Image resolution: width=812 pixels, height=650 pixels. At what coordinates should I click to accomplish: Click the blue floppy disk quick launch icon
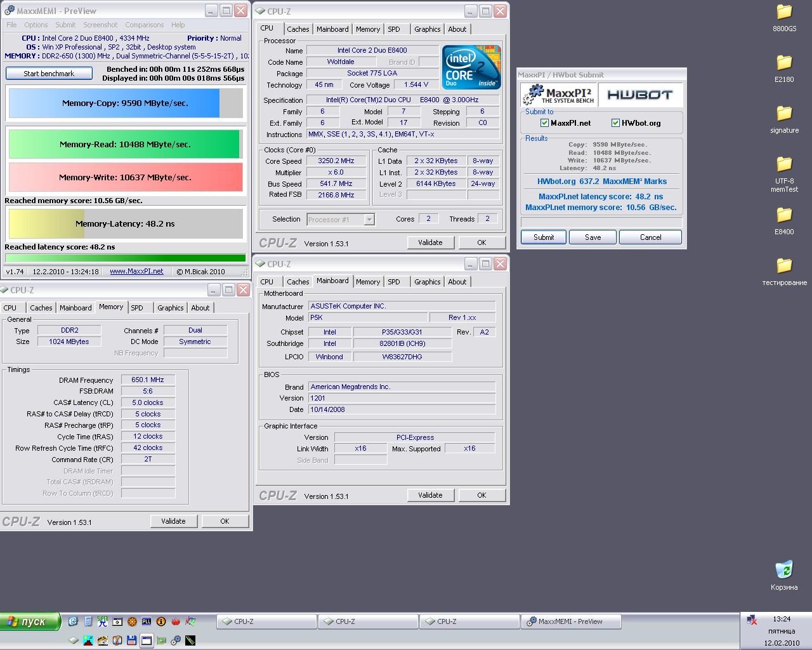(x=132, y=640)
